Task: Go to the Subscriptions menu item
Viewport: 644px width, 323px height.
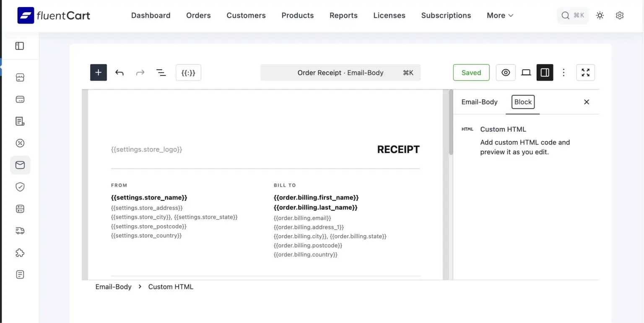Action: click(x=446, y=15)
